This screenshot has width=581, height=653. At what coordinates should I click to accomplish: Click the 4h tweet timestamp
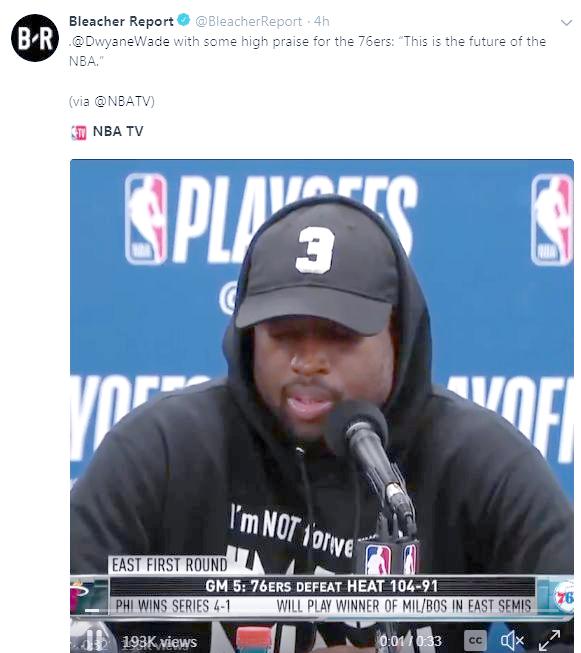pos(322,21)
